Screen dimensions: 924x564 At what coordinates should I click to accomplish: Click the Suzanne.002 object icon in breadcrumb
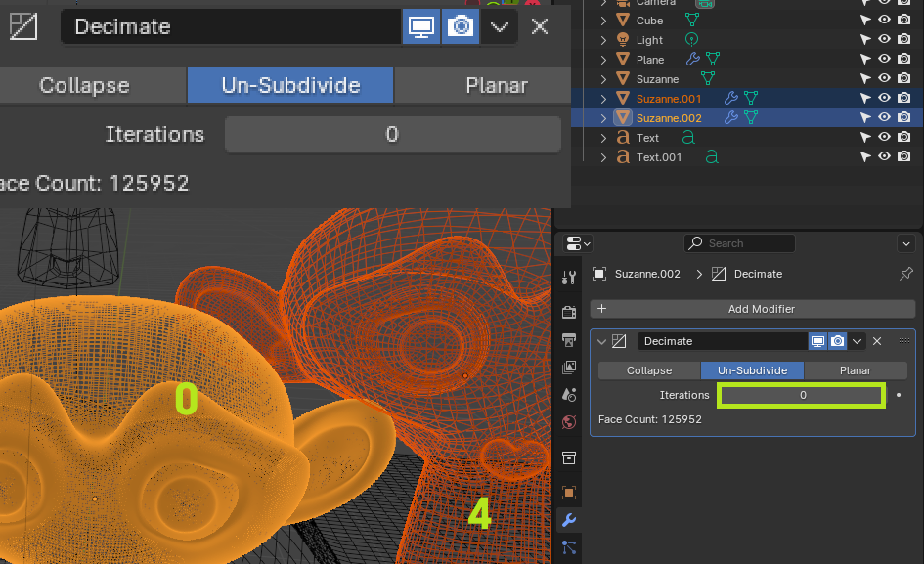[x=599, y=274]
